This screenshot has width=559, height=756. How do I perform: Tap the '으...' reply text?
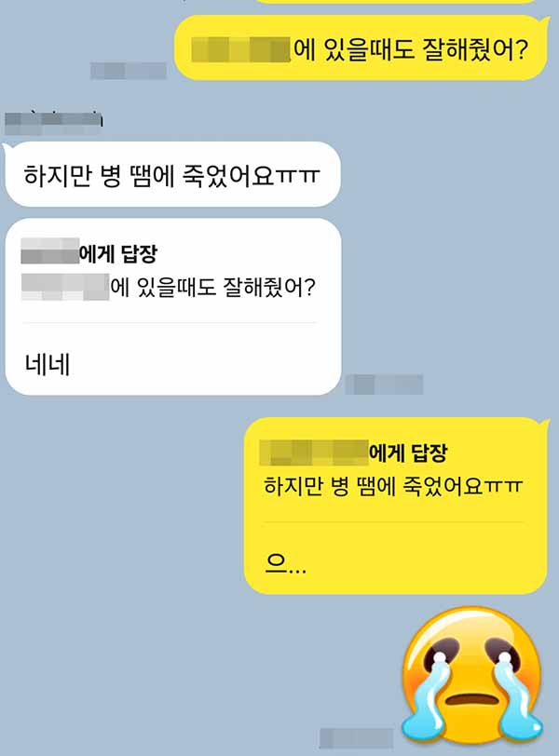pyautogui.click(x=285, y=563)
